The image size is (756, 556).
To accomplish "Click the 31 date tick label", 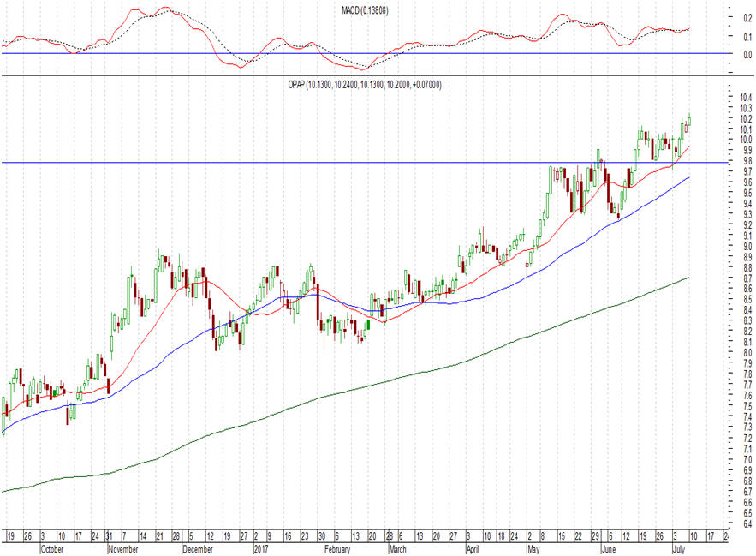I will click(109, 536).
